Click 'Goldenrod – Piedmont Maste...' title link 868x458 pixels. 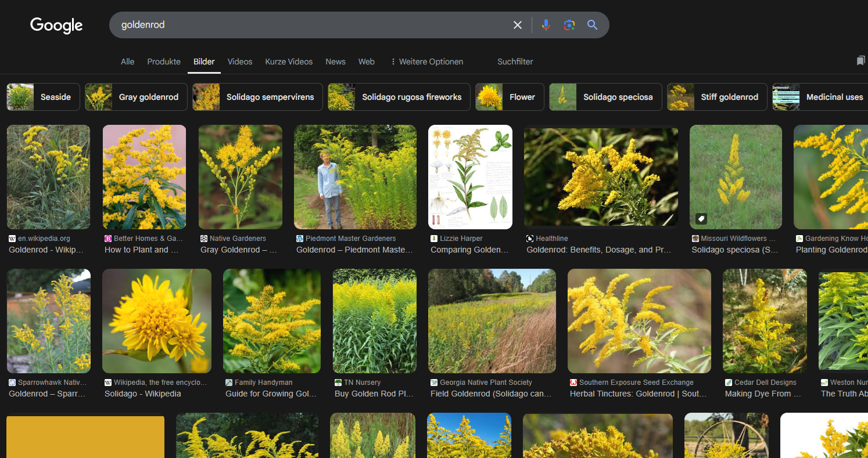(x=354, y=250)
